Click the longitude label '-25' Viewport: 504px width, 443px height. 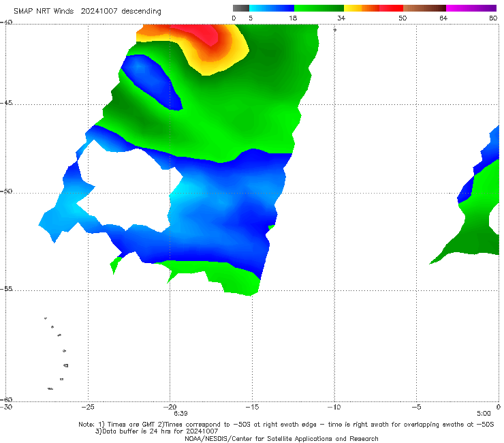(x=88, y=407)
